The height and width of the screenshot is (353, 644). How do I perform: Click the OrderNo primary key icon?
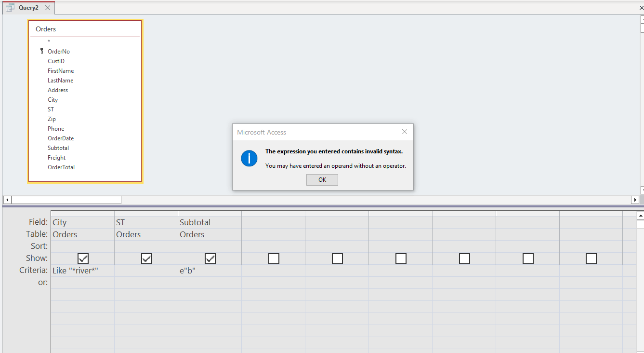[42, 51]
